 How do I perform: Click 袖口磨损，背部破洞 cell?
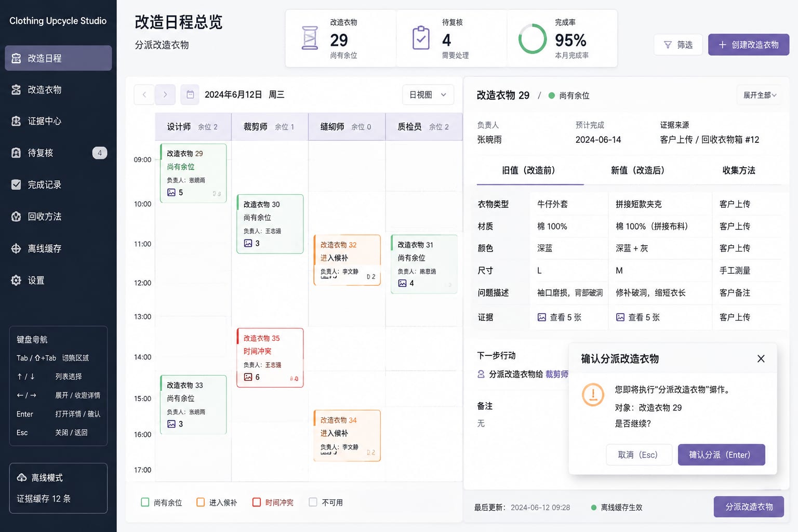point(570,293)
